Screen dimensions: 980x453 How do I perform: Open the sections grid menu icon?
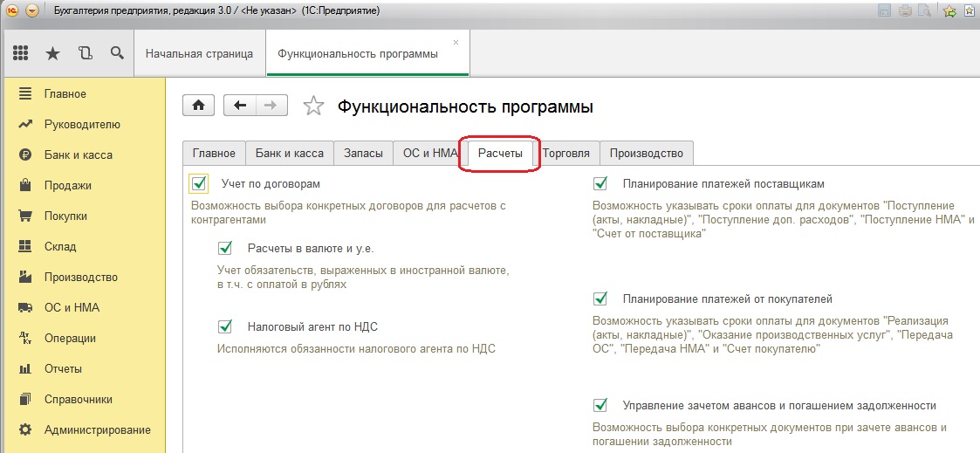click(21, 54)
